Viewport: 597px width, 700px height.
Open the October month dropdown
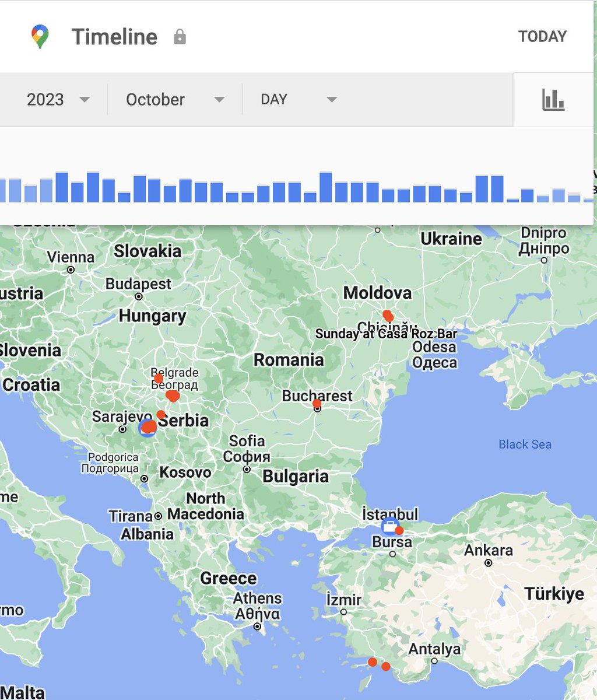point(175,100)
